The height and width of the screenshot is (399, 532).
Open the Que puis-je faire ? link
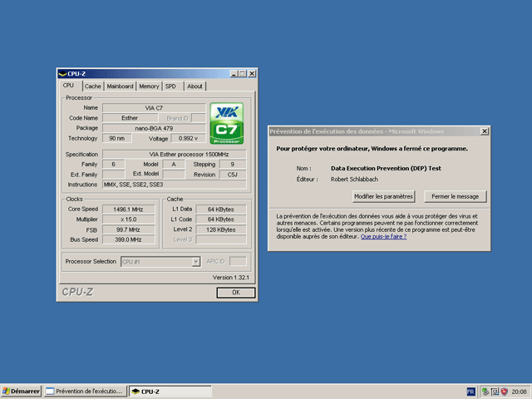click(383, 236)
